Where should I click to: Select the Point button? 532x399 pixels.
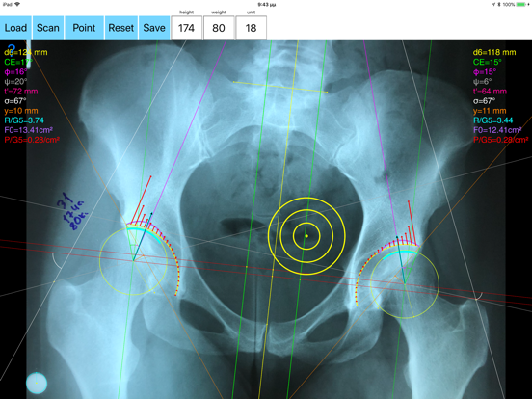click(84, 28)
